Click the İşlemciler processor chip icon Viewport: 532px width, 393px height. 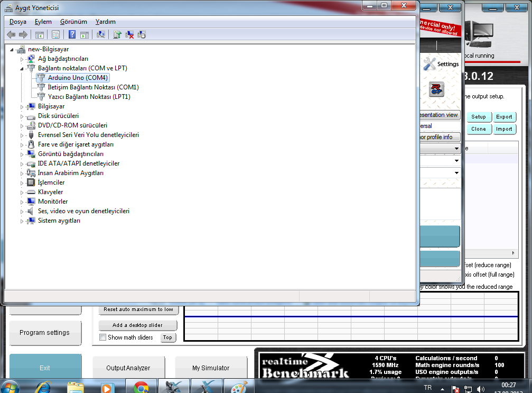coord(31,182)
